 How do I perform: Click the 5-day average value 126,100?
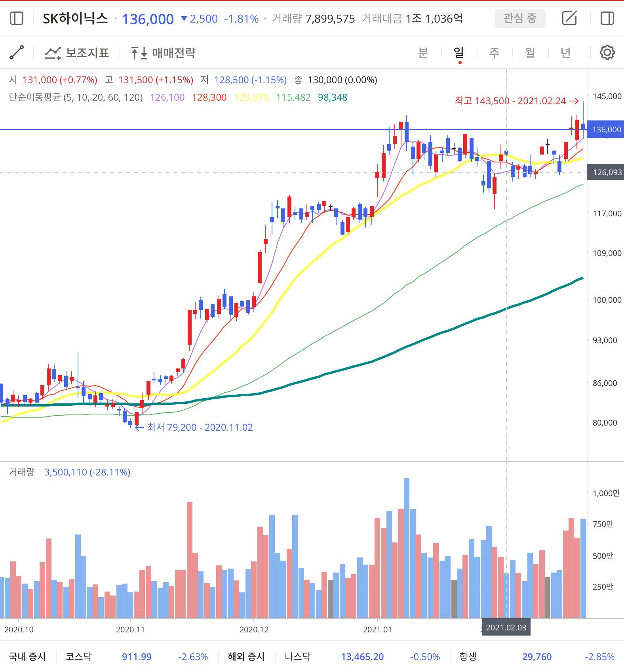point(167,97)
